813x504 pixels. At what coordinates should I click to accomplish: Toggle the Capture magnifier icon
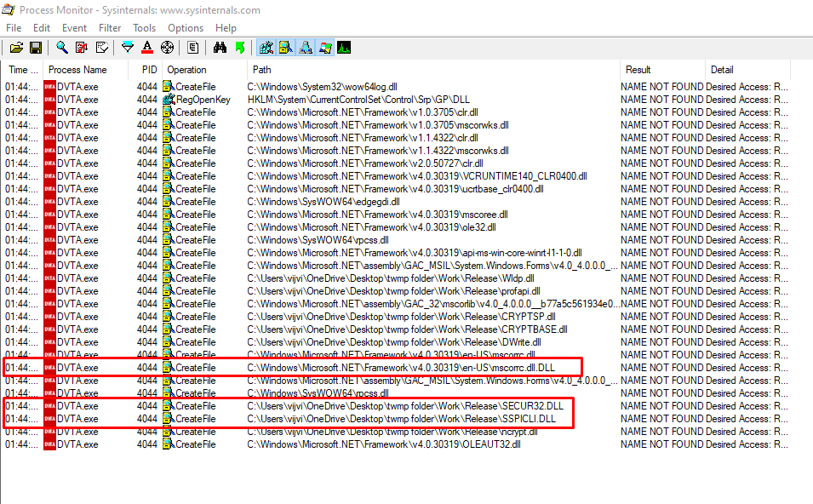click(61, 49)
